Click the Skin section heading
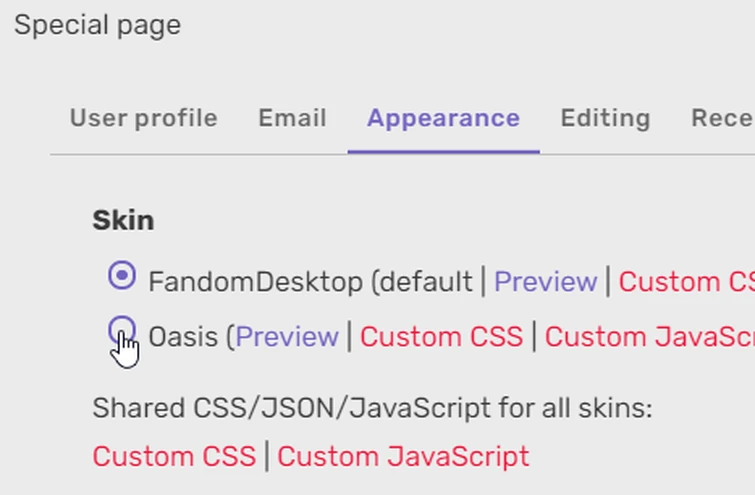The width and height of the screenshot is (755, 495). coord(123,220)
